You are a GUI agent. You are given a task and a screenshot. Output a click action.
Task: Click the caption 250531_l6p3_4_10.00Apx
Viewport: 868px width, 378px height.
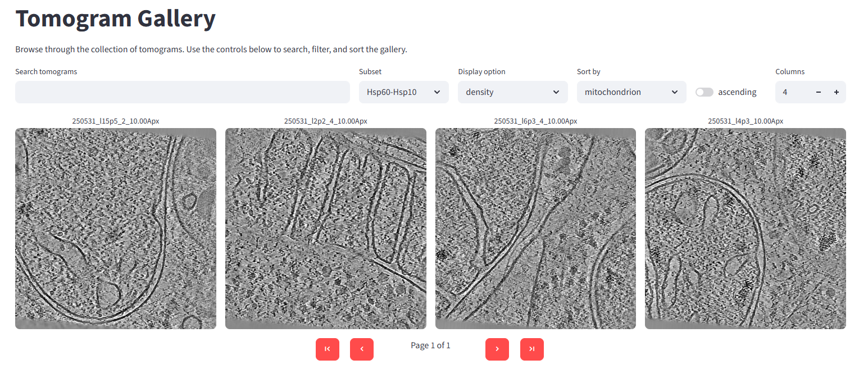coord(535,121)
